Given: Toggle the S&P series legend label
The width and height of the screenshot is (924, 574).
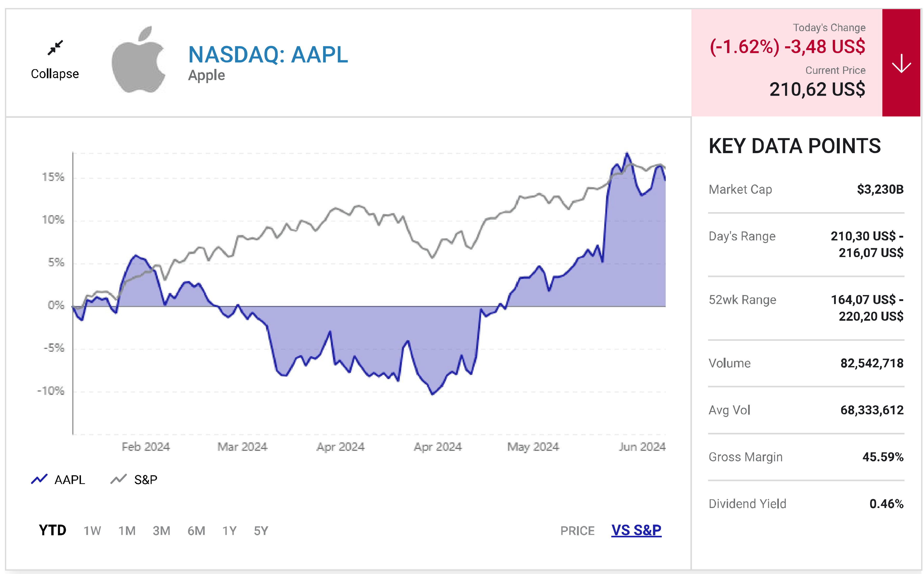Looking at the screenshot, I should (146, 480).
